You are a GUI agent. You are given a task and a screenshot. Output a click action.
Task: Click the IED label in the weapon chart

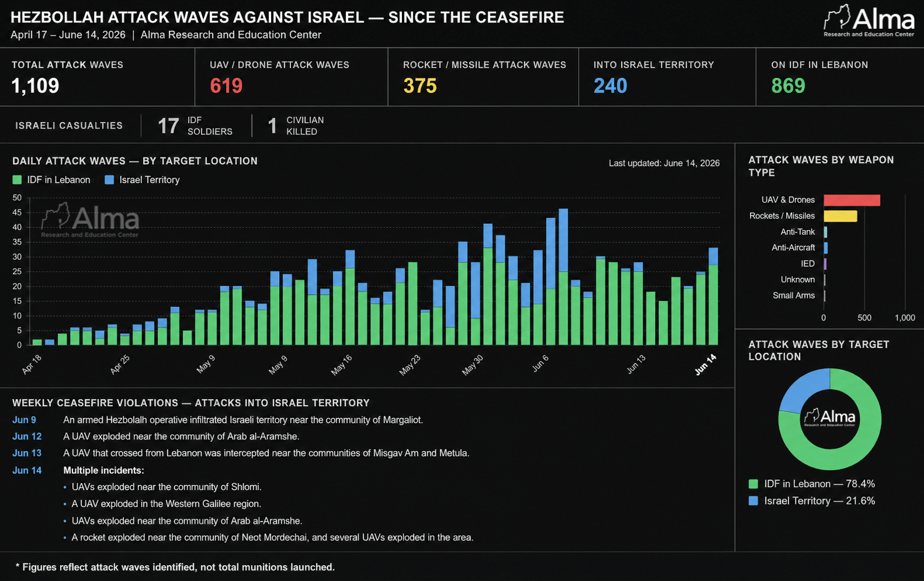(808, 264)
